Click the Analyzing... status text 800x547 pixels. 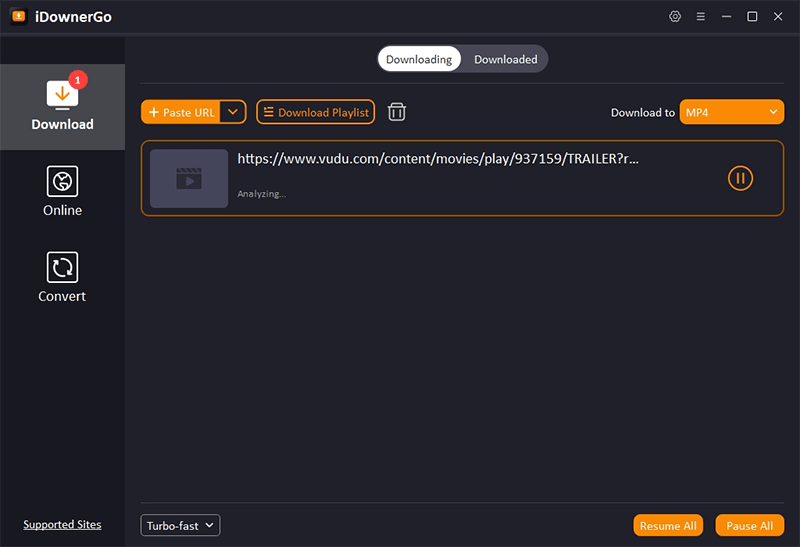(261, 194)
